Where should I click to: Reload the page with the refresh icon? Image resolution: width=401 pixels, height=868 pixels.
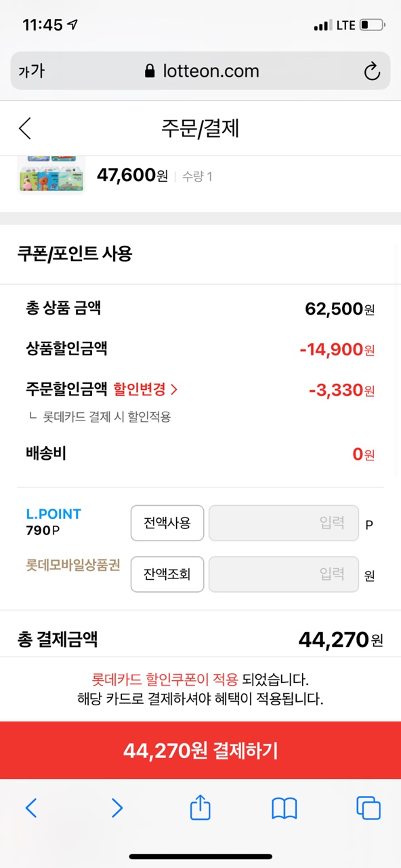372,71
